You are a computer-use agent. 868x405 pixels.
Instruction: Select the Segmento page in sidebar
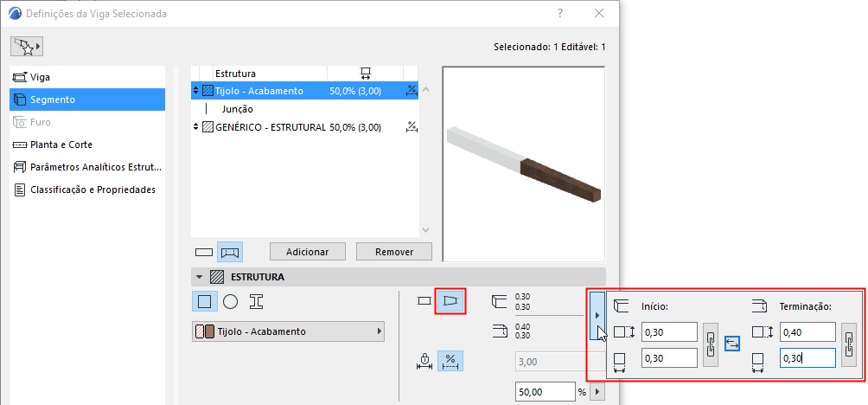coord(87,100)
